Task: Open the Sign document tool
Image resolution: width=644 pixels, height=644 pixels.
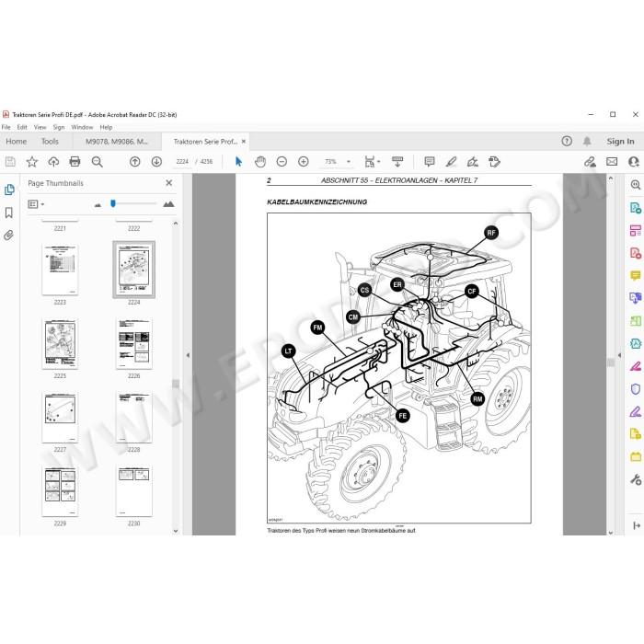Action: (x=472, y=162)
